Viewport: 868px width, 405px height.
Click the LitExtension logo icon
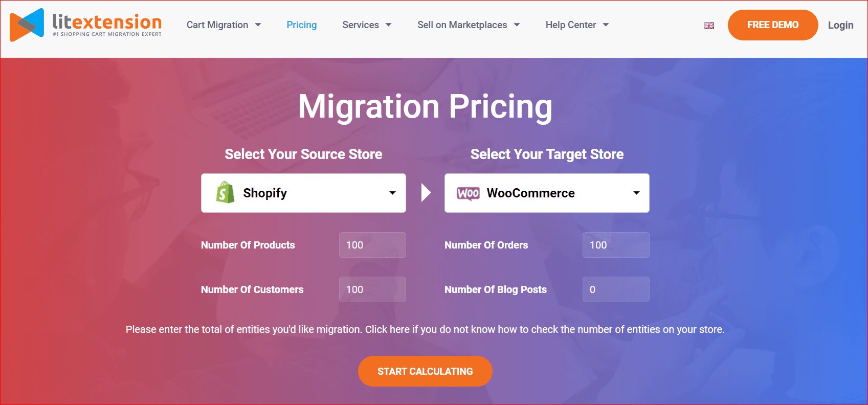[x=27, y=25]
